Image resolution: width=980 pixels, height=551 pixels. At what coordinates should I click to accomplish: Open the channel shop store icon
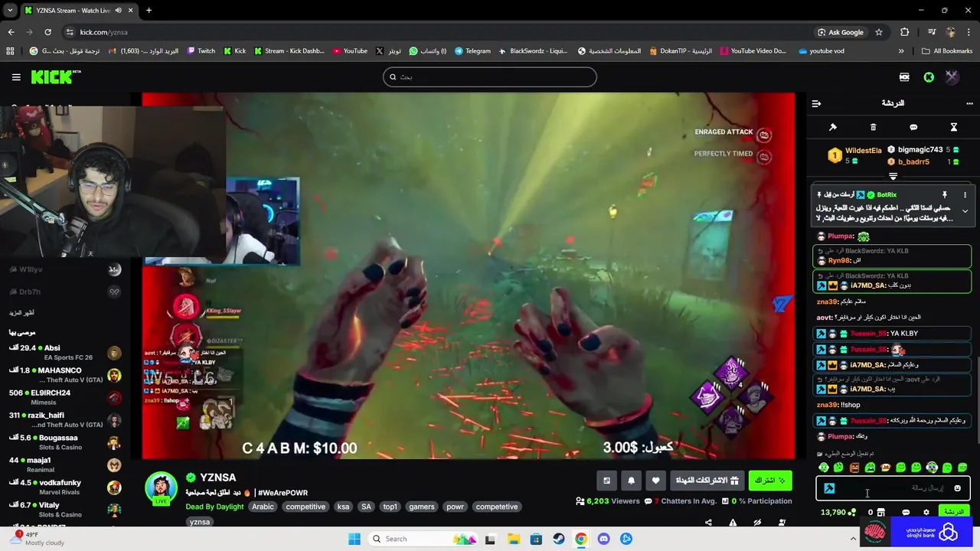pyautogui.click(x=880, y=513)
